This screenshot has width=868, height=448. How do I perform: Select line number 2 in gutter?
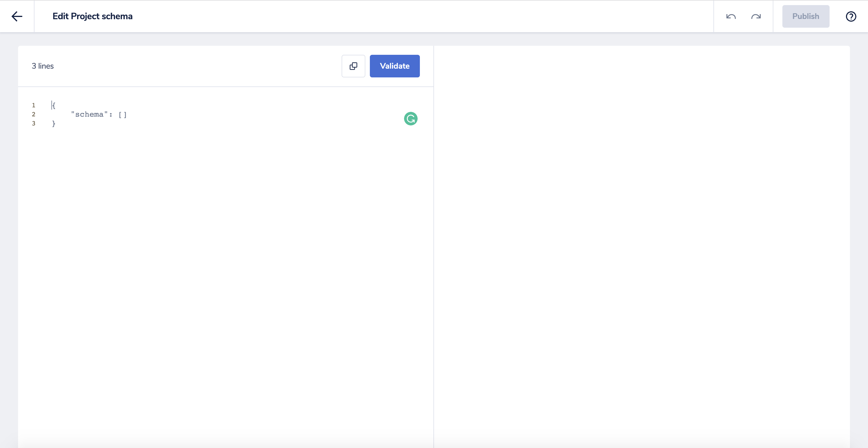(x=33, y=114)
